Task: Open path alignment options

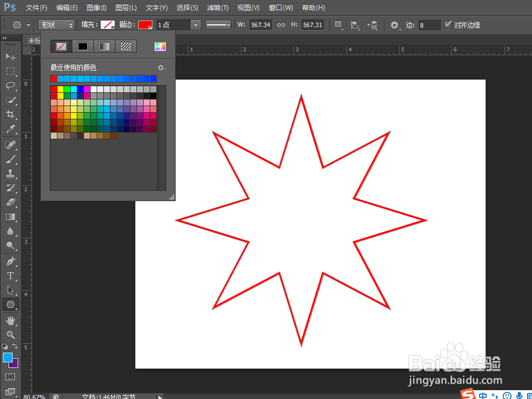Action: point(355,25)
